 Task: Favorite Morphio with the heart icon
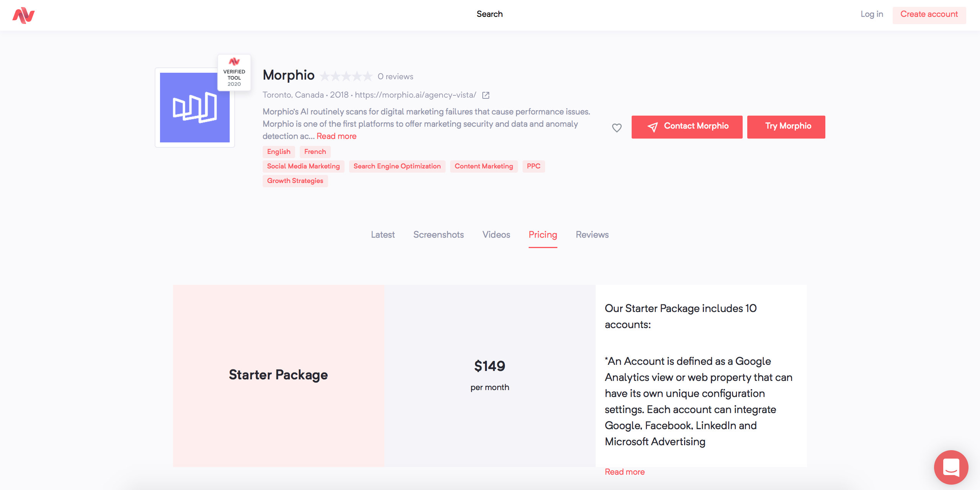617,127
